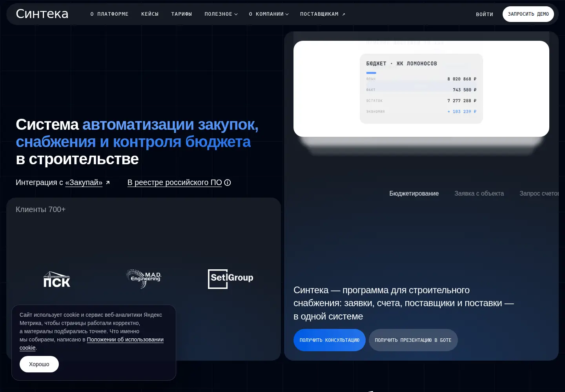Open the «Закупай» integration link
Screen dimensions: 565x392
click(84, 182)
